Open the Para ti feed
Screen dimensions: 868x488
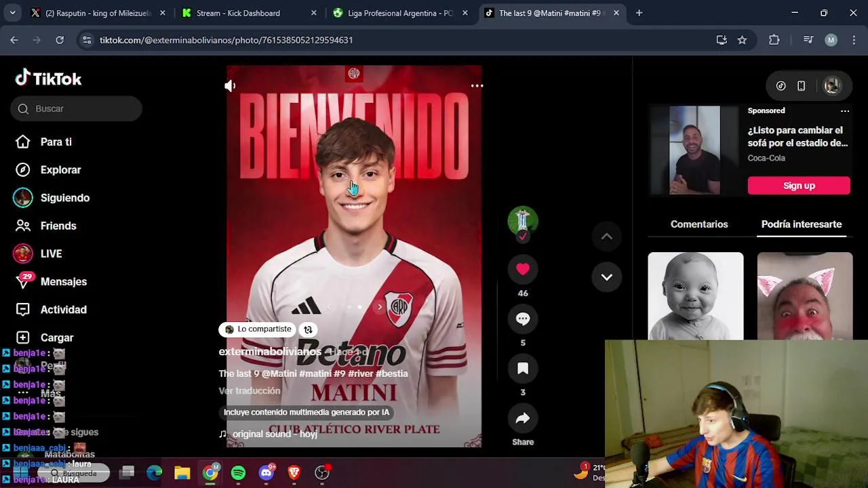pyautogui.click(x=56, y=142)
